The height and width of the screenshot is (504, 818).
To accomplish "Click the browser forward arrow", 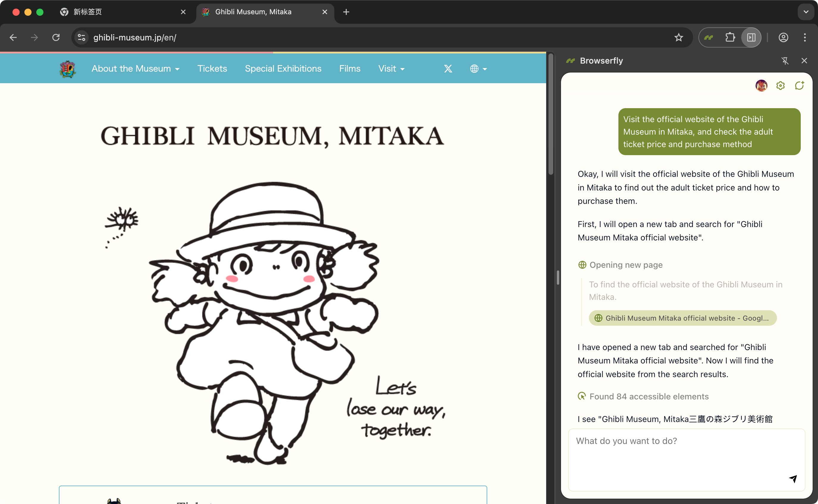I will 35,37.
